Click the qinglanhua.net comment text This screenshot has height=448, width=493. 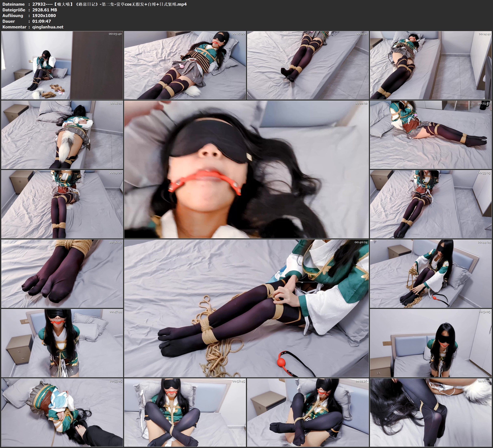[x=48, y=27]
